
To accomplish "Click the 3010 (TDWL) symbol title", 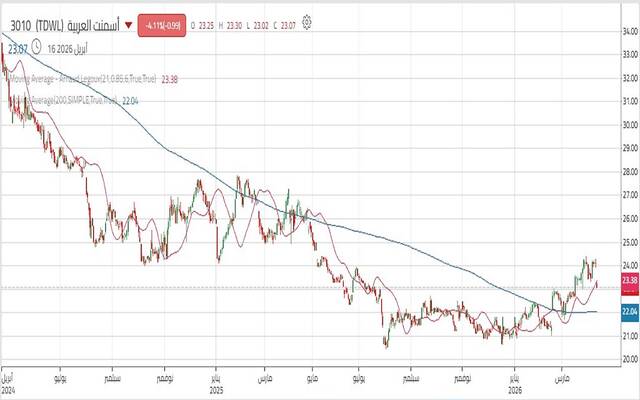I will [x=36, y=22].
